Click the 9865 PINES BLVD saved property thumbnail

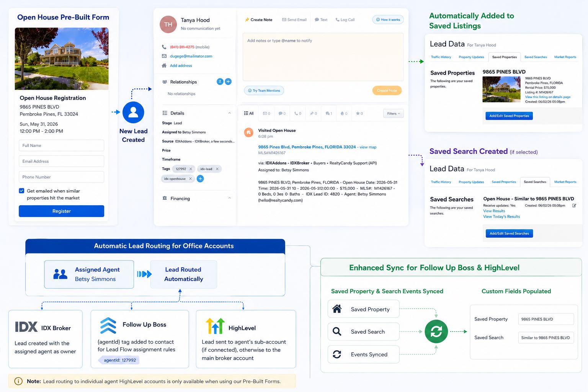click(501, 89)
